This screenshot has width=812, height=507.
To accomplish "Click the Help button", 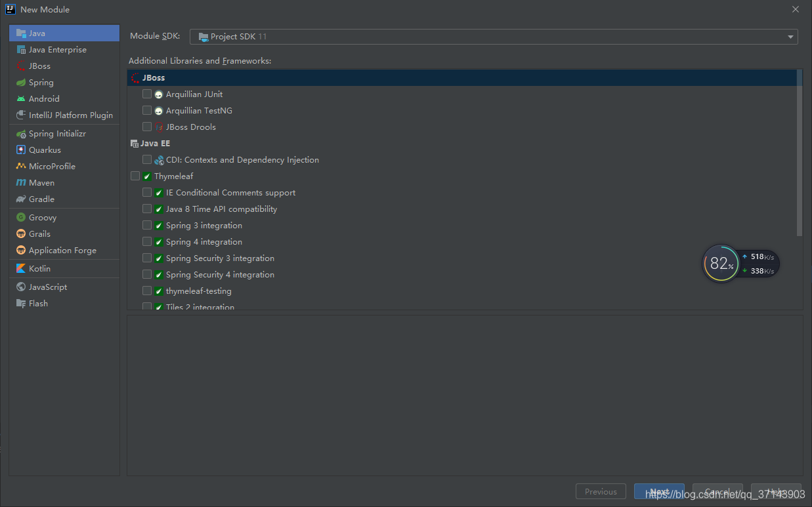I will click(x=776, y=492).
